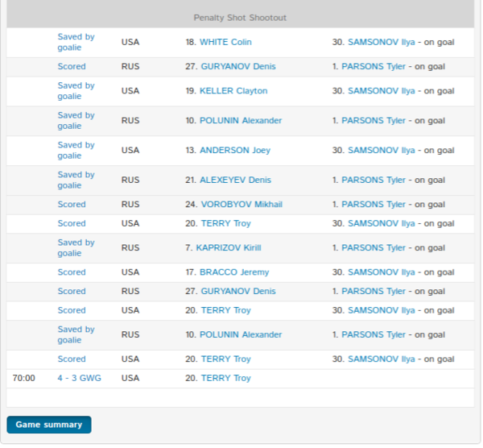Open PARSONS Tyler link in VOROBYOV Mikhail row
This screenshot has height=448, width=483.
pos(374,204)
